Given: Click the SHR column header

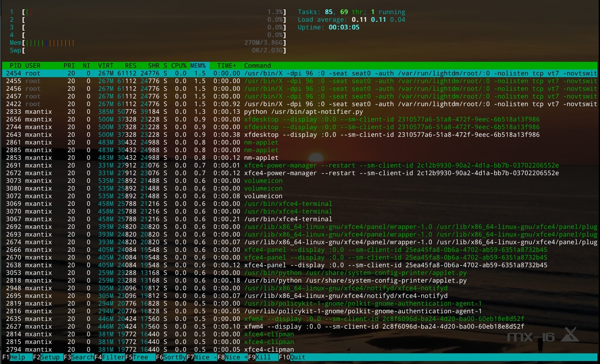Looking at the screenshot, I should click(x=154, y=66).
